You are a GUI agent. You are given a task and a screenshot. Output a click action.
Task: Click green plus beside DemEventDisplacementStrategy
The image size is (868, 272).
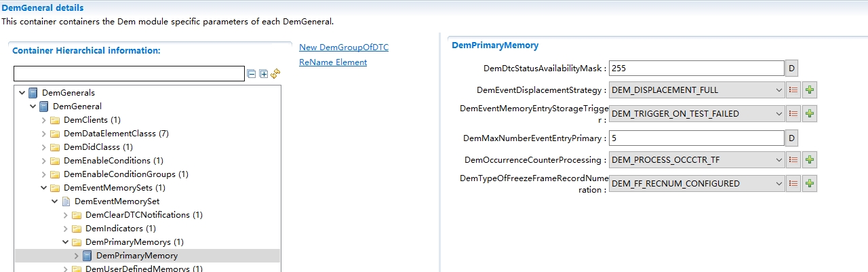(x=810, y=90)
